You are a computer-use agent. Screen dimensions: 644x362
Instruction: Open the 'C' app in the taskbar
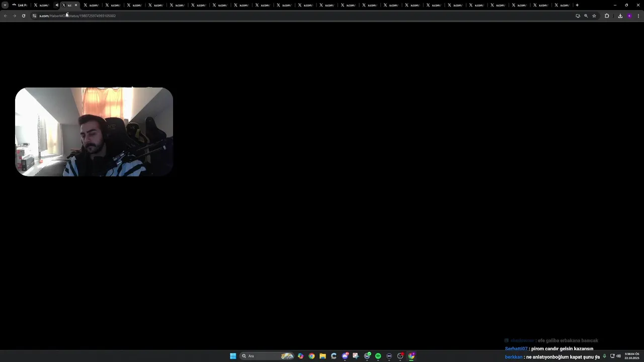pos(334,356)
